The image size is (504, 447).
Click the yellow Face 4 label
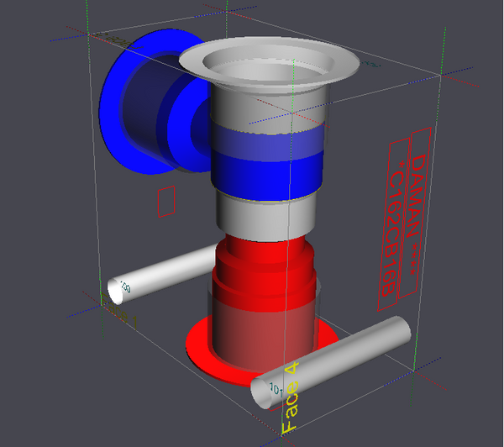pos(291,397)
